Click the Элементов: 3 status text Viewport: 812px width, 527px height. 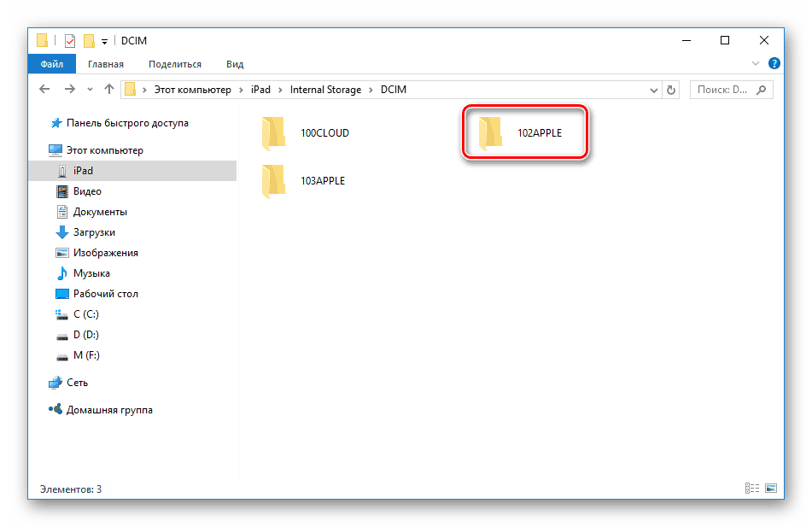click(71, 489)
